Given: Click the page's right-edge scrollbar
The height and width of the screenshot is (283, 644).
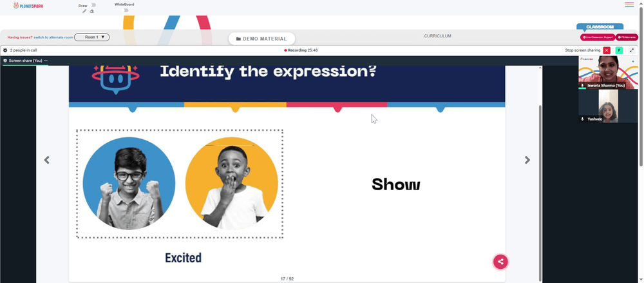Looking at the screenshot, I should pyautogui.click(x=641, y=86).
